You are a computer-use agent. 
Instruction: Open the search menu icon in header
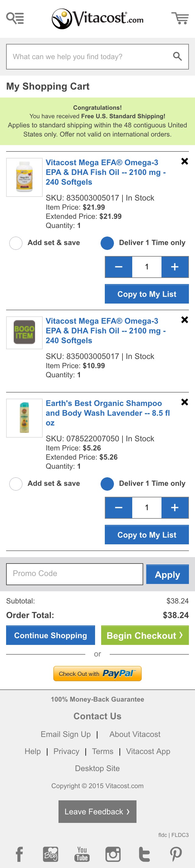click(x=15, y=18)
